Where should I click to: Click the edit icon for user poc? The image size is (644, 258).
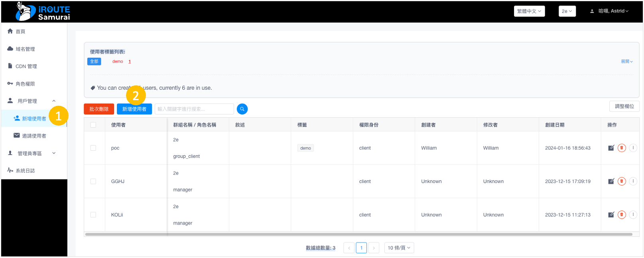point(611,148)
